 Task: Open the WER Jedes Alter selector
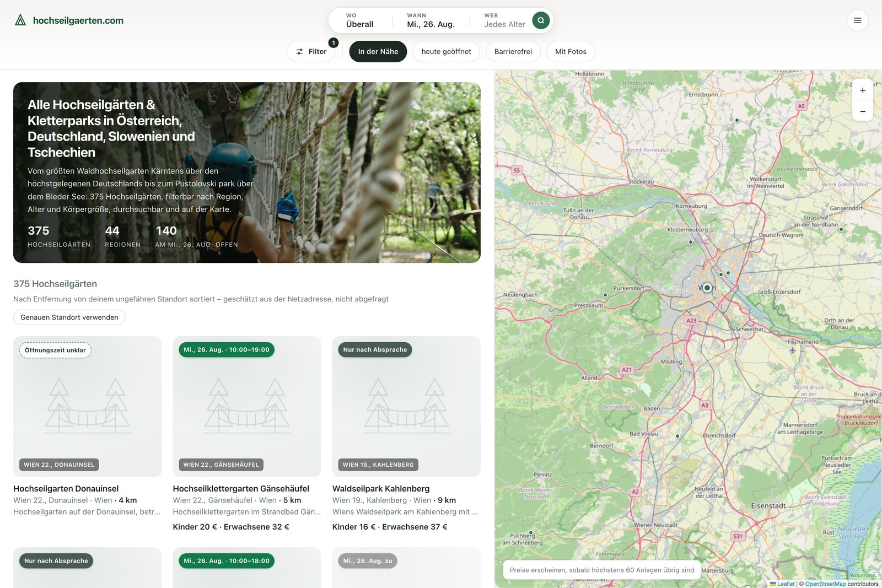(504, 20)
